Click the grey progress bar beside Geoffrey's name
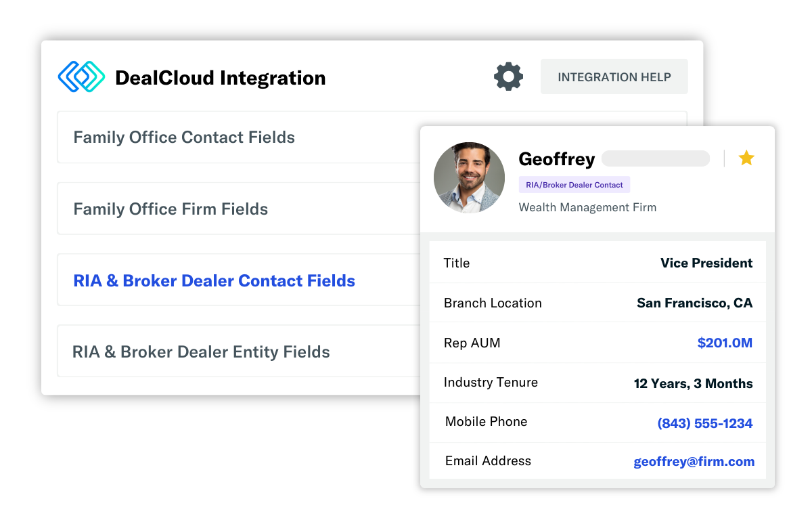812x516 pixels. click(x=655, y=158)
